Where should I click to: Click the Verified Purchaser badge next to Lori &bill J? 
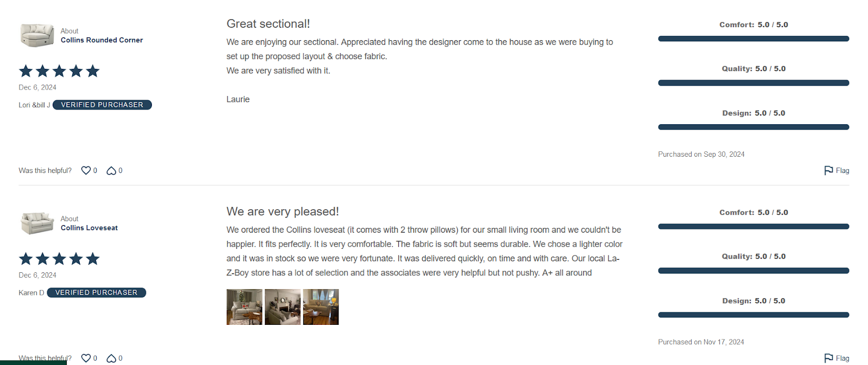[x=102, y=105]
